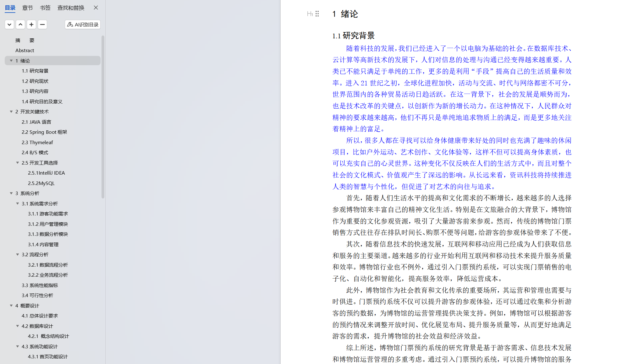Viewport: 622px width, 364px height.
Task: Switch to the 章节 tab
Action: click(27, 8)
